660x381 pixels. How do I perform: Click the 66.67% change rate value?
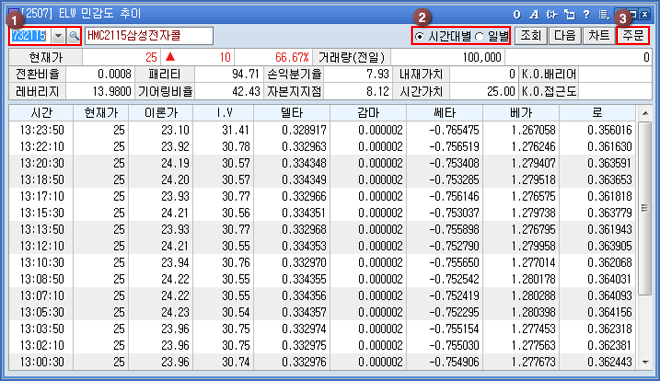tap(292, 57)
